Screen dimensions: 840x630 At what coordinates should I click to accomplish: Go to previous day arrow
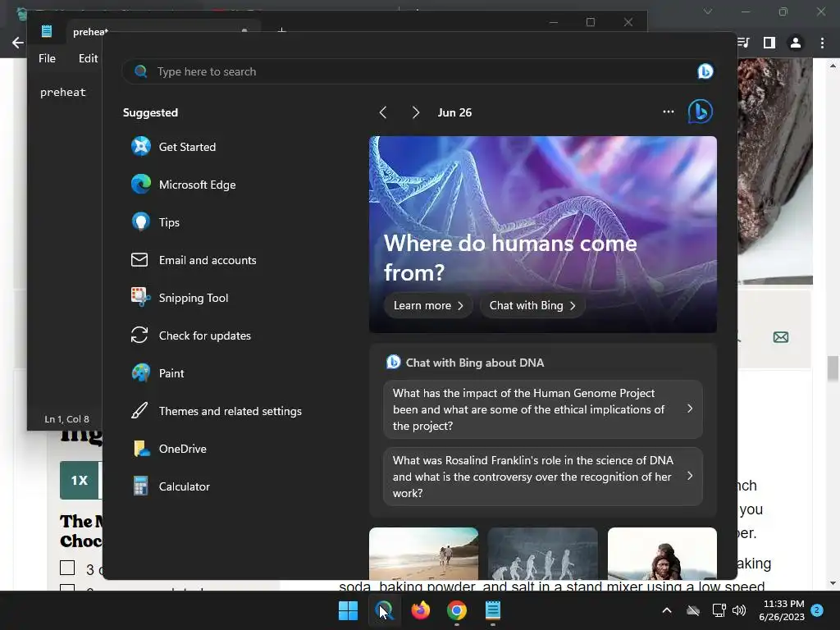[x=382, y=112]
